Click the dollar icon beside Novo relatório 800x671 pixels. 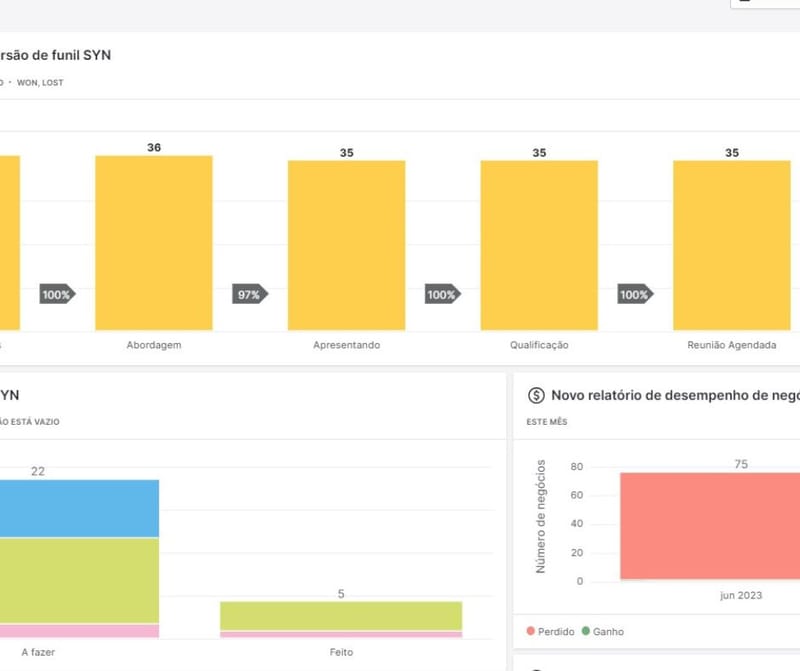[535, 395]
